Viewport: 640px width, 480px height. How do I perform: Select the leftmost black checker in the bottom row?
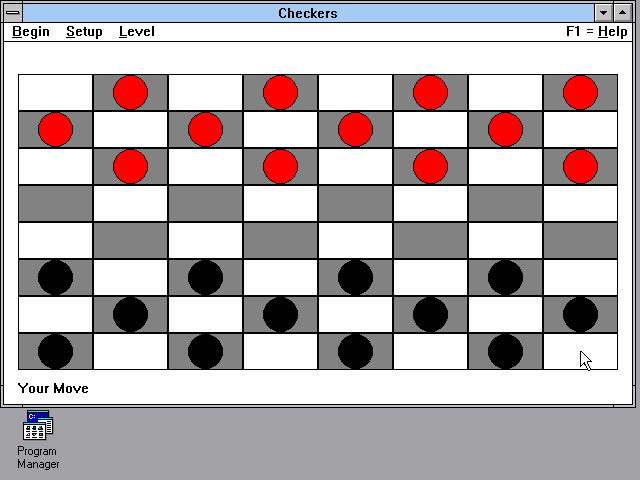(x=55, y=351)
